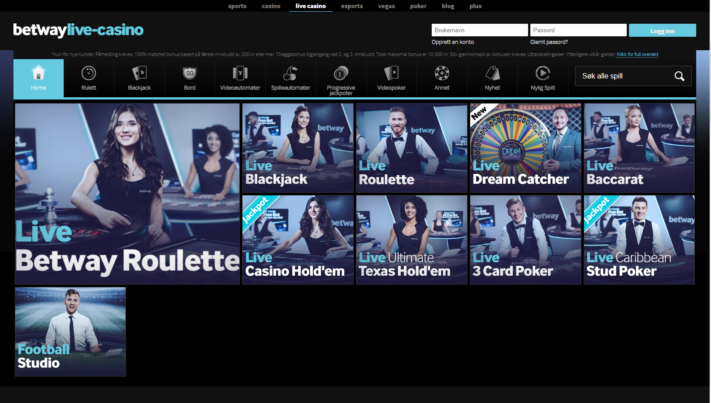Click the Søk alle spill search box
Screen dimensions: 711x403
[x=633, y=76]
